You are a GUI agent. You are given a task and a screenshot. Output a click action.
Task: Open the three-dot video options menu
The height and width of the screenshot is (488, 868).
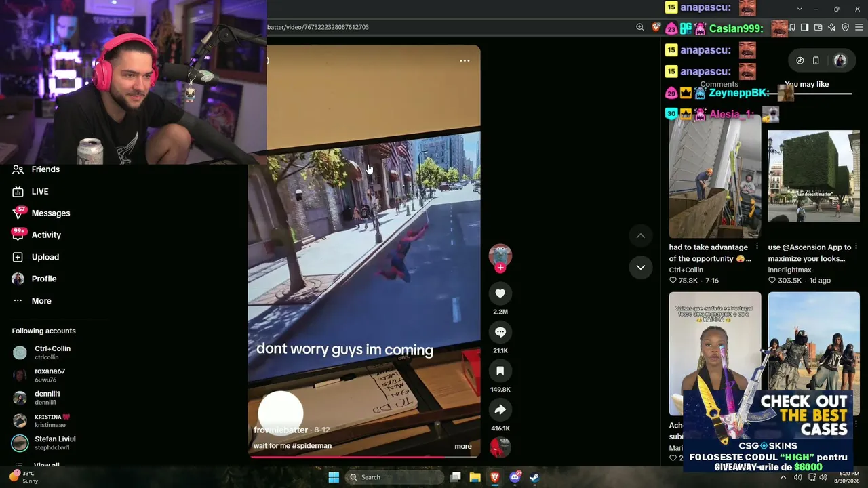465,60
